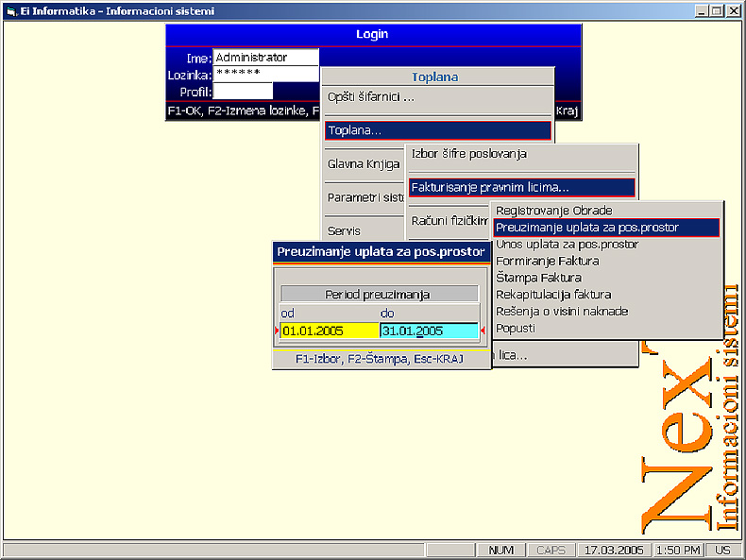Screen dimensions: 746x560
Task: Click the empty Profil input field
Action: pyautogui.click(x=243, y=92)
